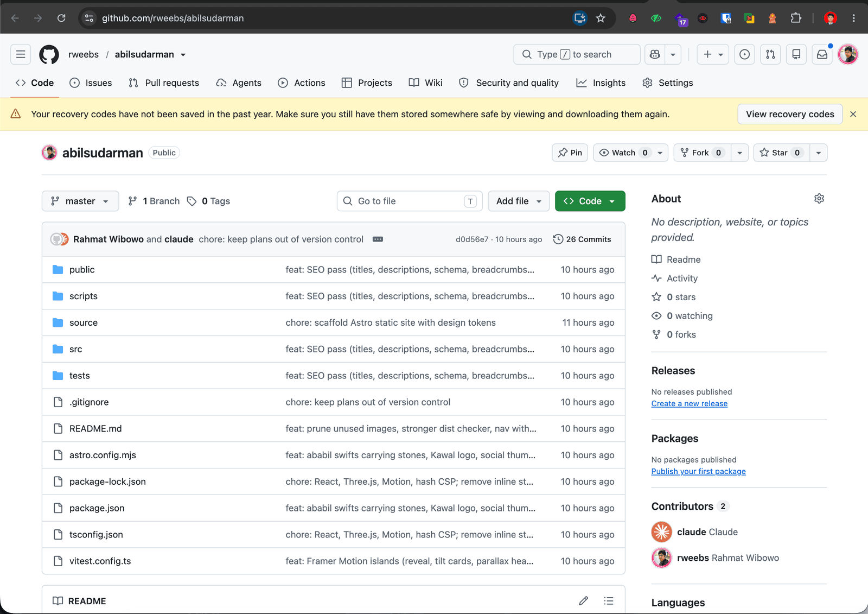
Task: Follow the Create a new release link
Action: [x=690, y=403]
